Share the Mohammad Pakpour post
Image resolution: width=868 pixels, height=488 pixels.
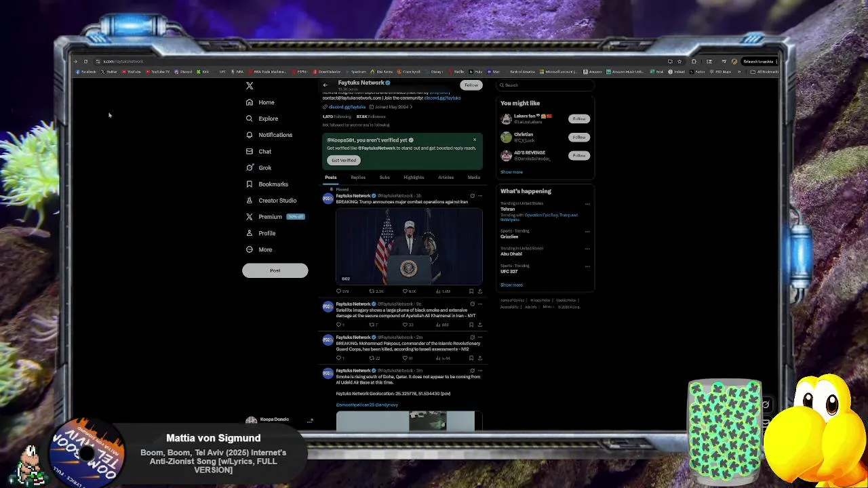[479, 358]
